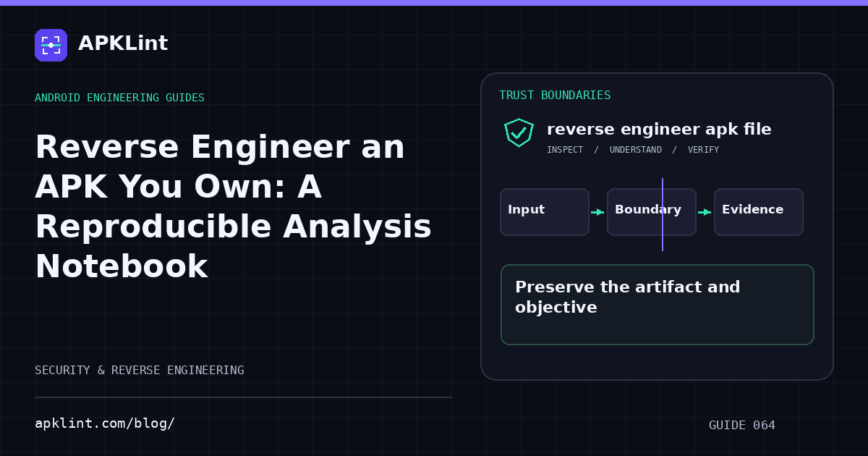Click the Android Engineering Guides label
This screenshot has width=868, height=456.
pyautogui.click(x=119, y=98)
